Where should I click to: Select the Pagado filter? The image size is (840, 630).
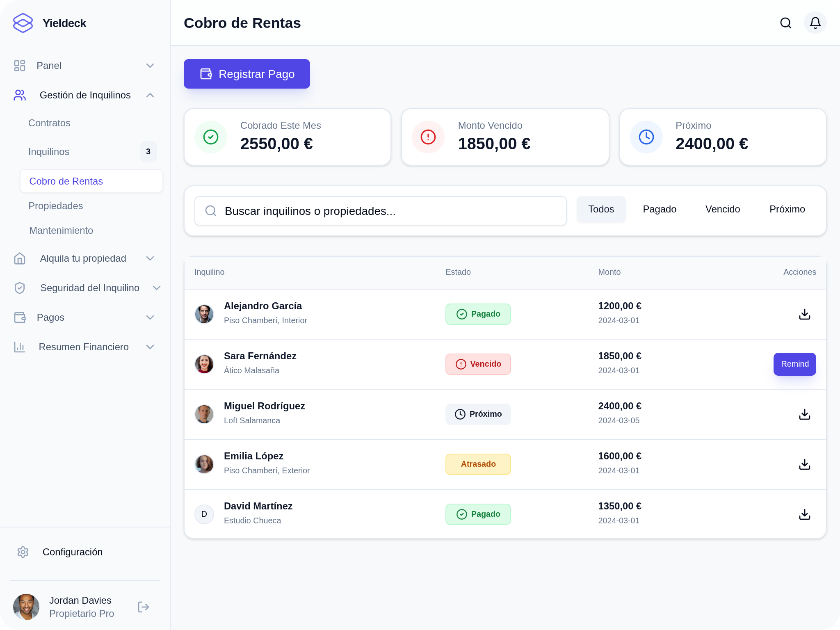point(659,209)
